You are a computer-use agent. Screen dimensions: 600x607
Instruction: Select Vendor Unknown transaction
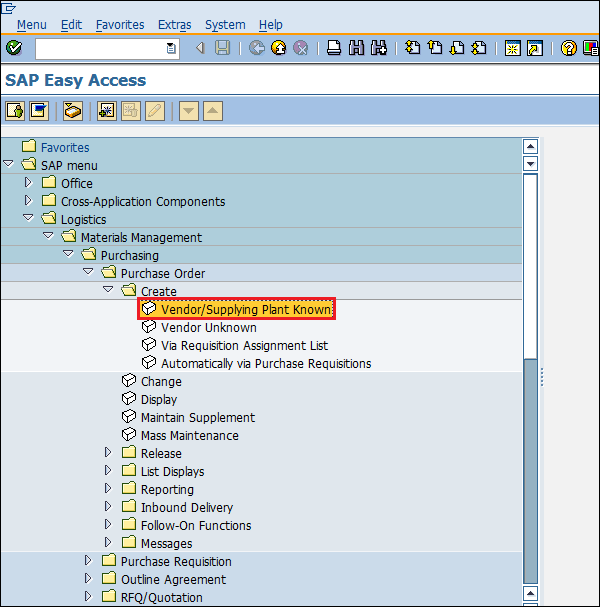[x=209, y=328]
